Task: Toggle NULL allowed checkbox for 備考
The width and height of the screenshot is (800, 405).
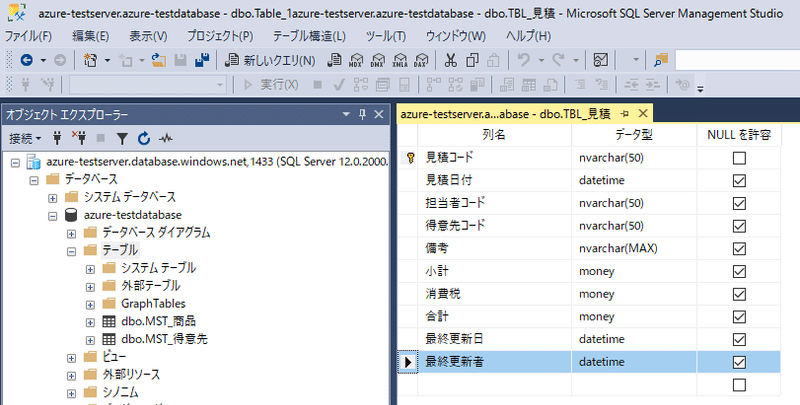Action: coord(739,249)
